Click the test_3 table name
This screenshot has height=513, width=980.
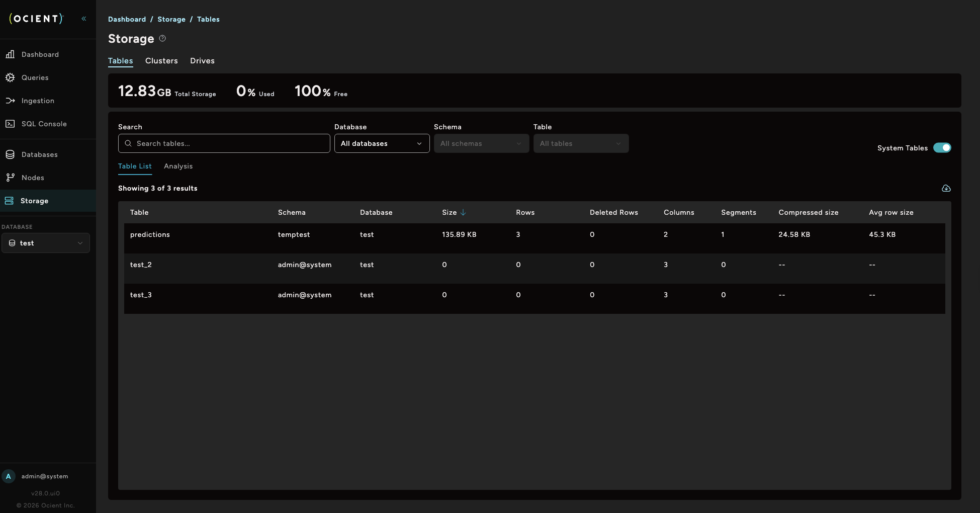click(141, 295)
